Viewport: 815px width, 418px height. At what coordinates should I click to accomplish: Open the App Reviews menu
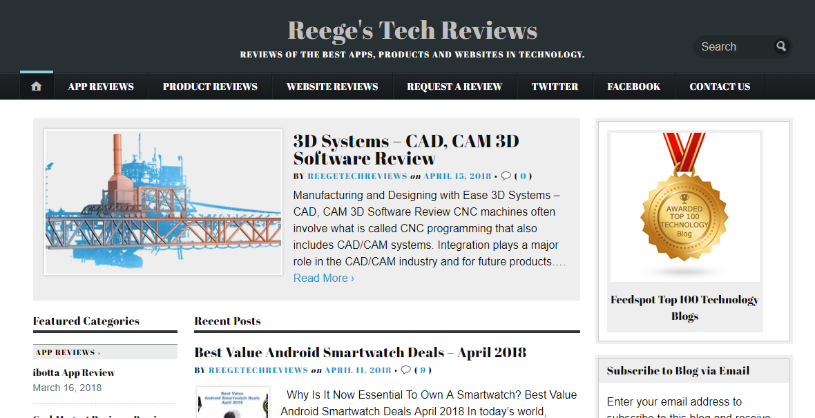click(x=101, y=87)
